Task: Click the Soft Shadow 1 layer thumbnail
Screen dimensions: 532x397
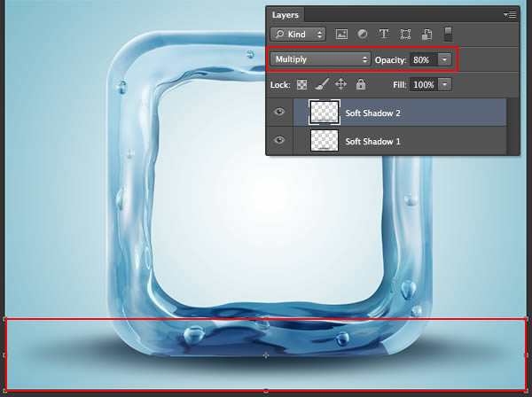Action: click(x=325, y=140)
